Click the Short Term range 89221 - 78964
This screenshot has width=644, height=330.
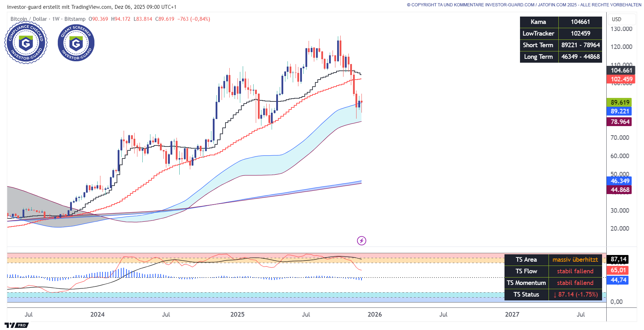pyautogui.click(x=580, y=45)
